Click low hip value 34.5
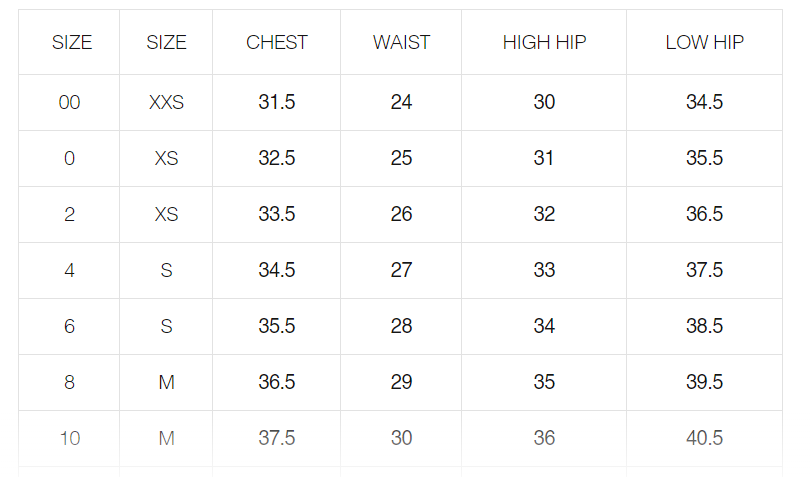The width and height of the screenshot is (811, 477). tap(704, 102)
